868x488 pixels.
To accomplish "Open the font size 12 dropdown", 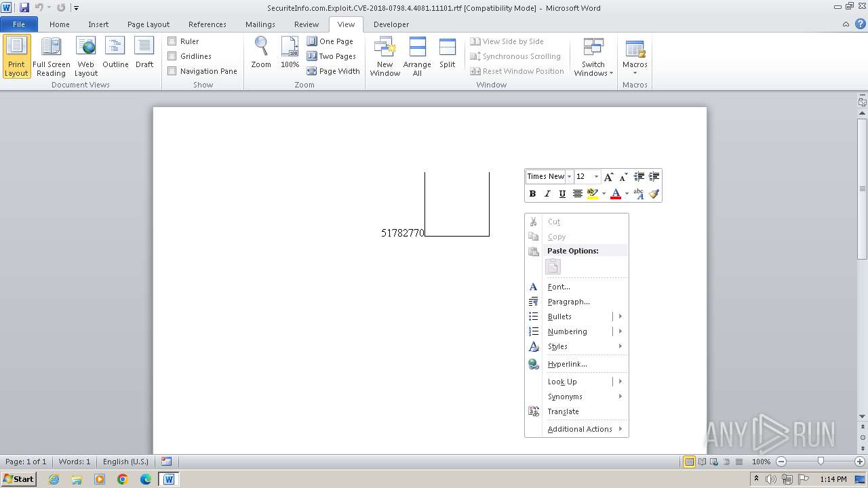I will click(x=597, y=177).
